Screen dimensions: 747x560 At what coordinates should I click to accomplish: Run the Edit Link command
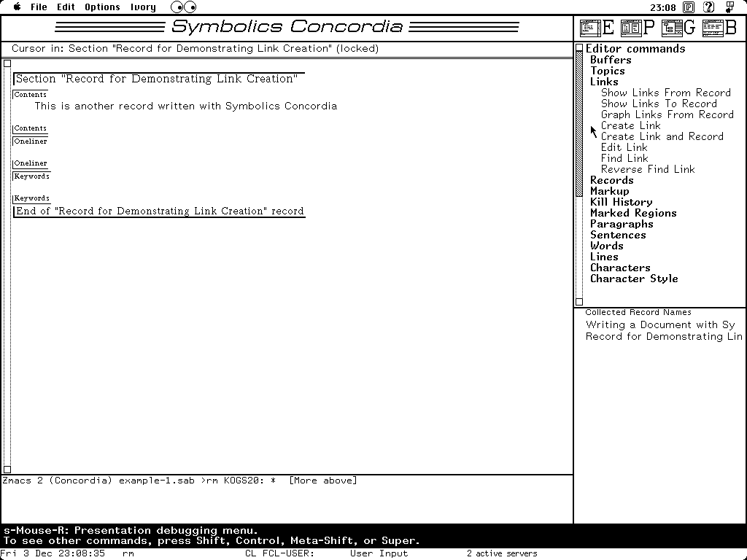[624, 147]
